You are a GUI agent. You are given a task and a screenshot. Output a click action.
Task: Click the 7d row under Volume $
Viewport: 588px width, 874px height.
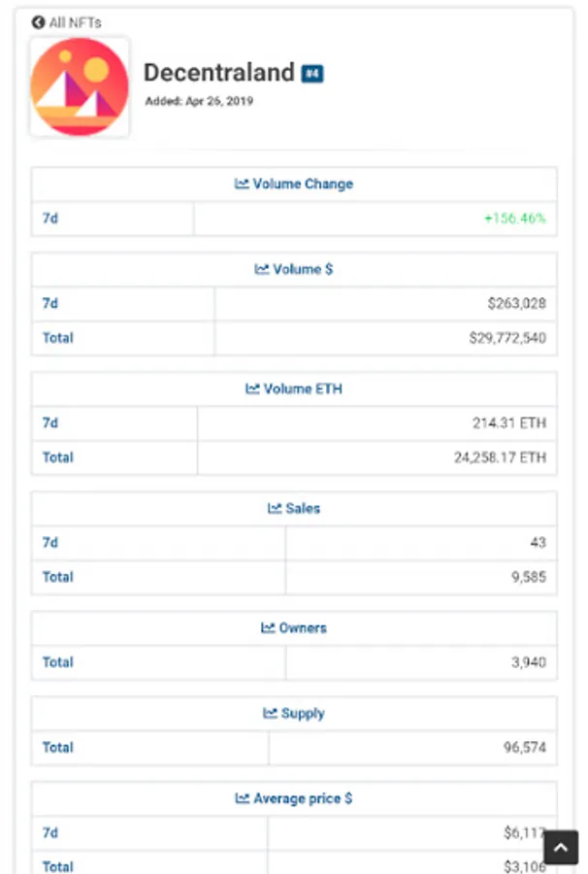[x=50, y=304]
